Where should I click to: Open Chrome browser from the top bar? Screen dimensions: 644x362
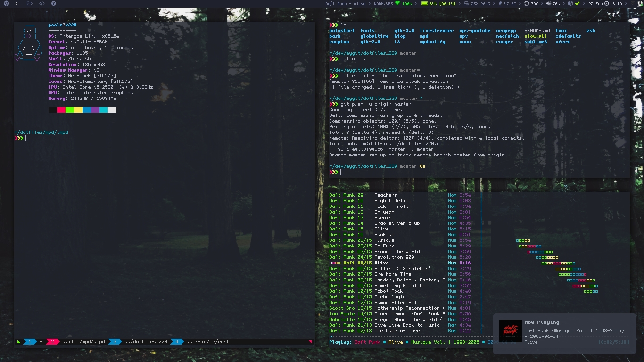click(x=6, y=3)
